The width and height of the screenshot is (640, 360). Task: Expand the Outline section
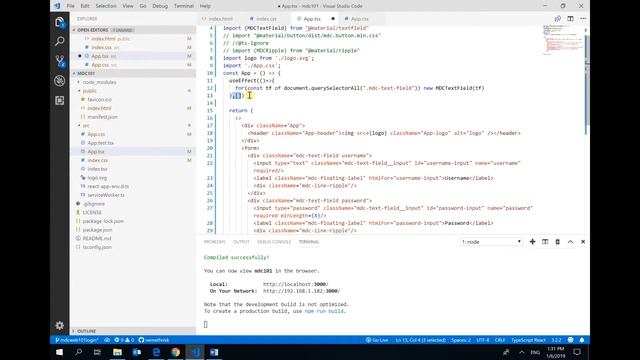(x=133, y=331)
